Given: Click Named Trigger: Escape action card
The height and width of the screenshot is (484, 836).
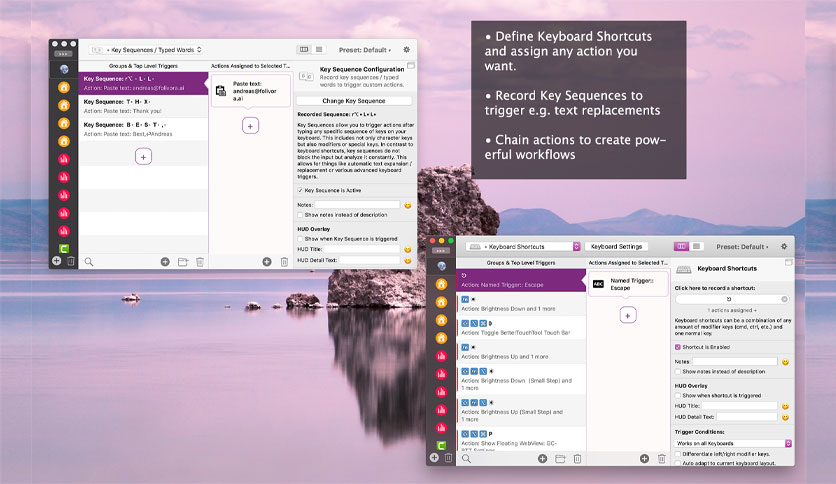Looking at the screenshot, I should 628,284.
